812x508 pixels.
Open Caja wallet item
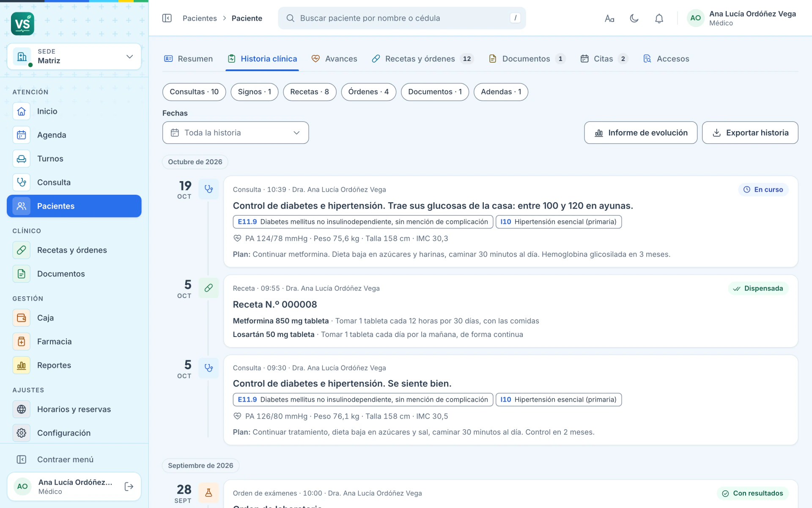tap(74, 318)
